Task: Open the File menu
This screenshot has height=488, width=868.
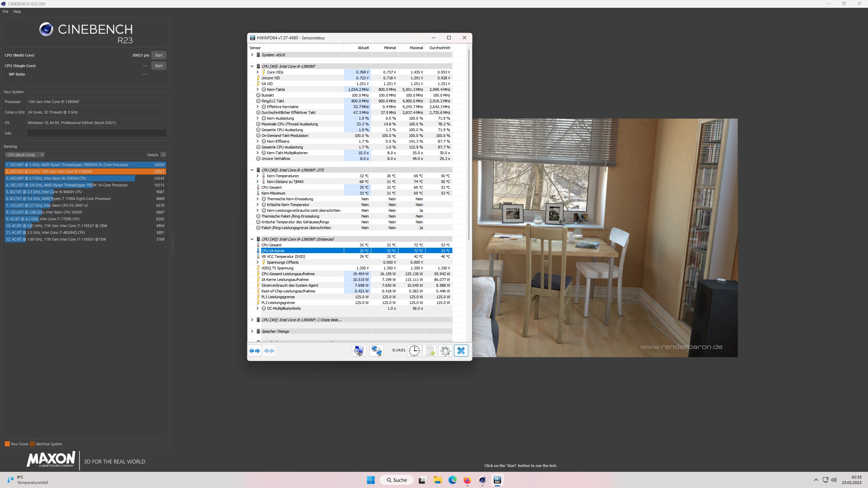Action: click(5, 12)
